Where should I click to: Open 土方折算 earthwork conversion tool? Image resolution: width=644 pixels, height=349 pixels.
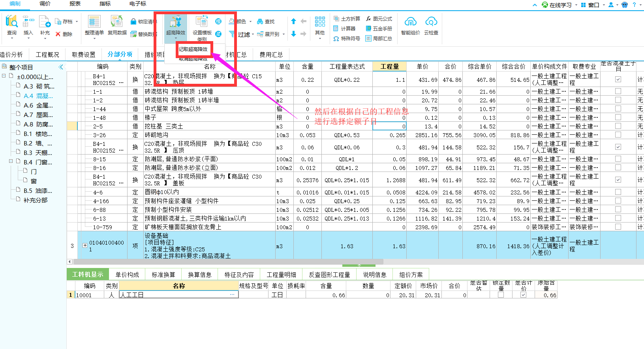point(347,19)
